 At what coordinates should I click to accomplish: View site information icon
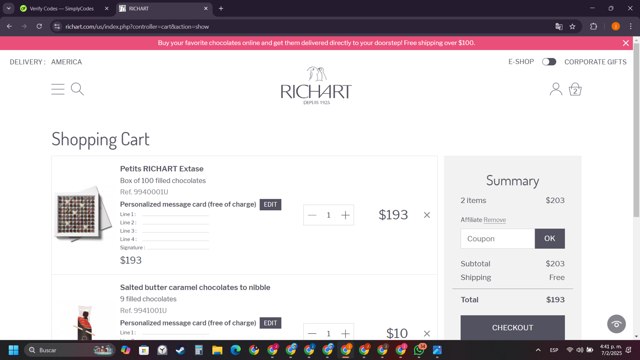click(x=57, y=27)
